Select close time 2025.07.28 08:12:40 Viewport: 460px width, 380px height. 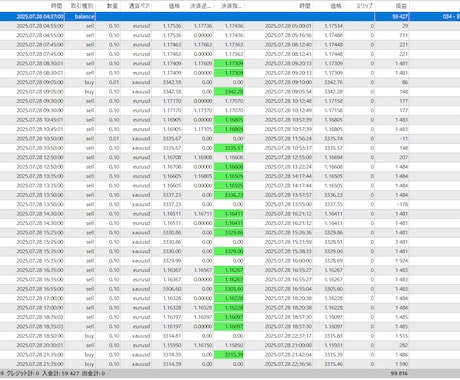288,44
